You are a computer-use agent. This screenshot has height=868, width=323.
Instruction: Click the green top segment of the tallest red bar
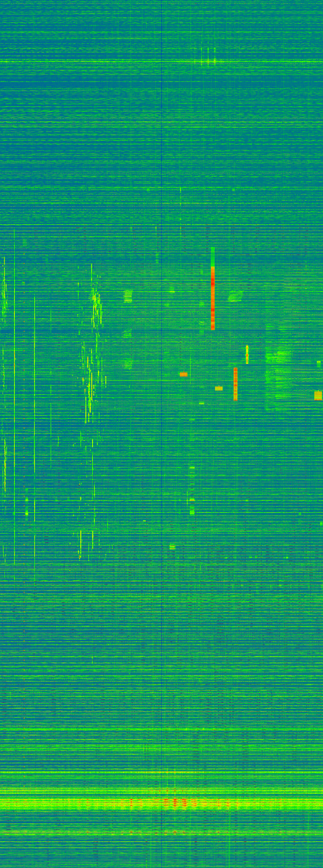coord(213,257)
